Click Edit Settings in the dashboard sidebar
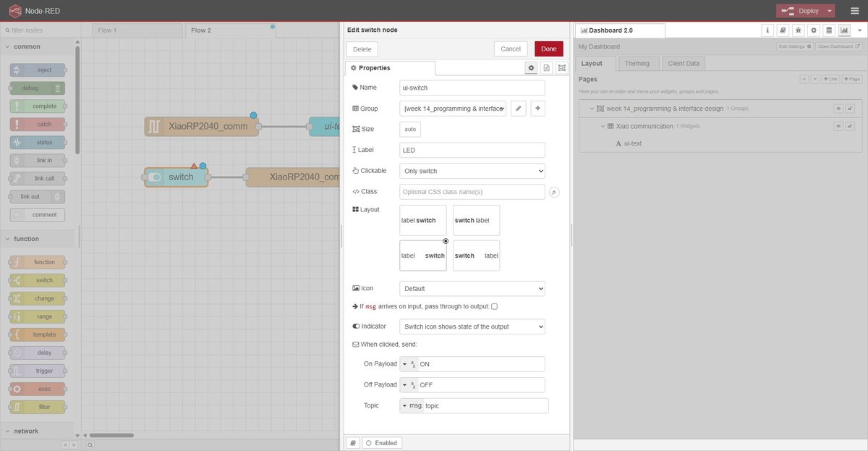This screenshot has width=868, height=451. 795,46
